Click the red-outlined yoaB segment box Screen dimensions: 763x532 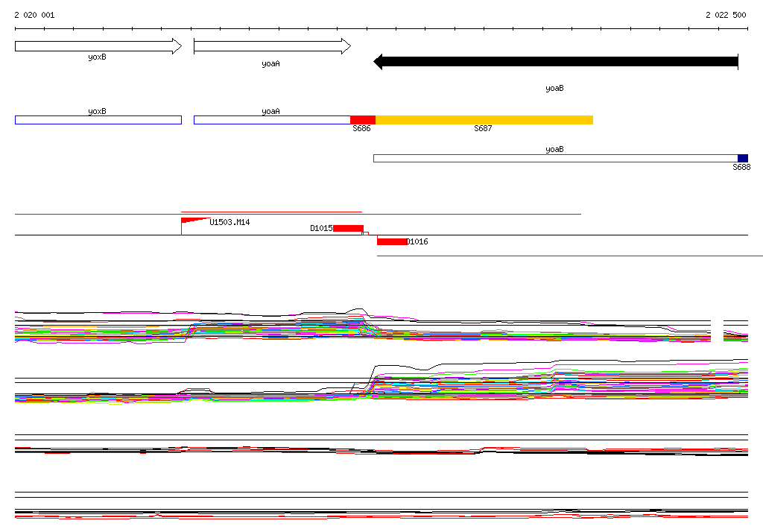click(556, 158)
